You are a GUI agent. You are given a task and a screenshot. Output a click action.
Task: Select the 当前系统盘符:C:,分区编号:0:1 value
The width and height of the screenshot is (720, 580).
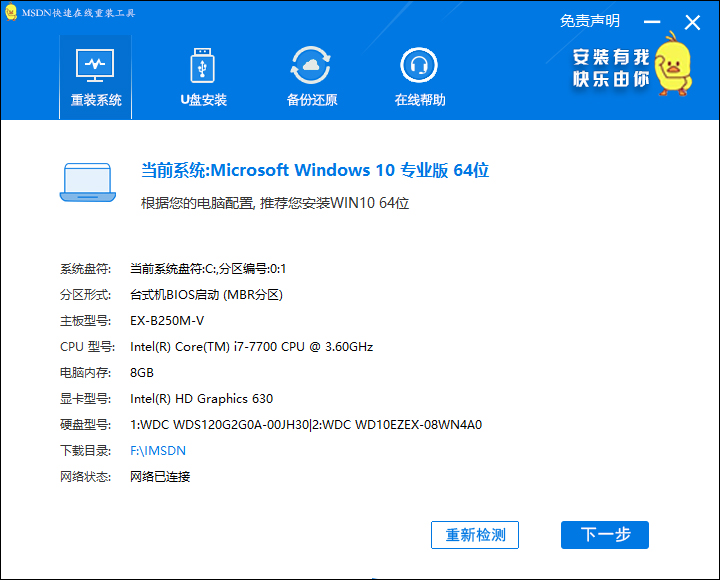pos(208,269)
